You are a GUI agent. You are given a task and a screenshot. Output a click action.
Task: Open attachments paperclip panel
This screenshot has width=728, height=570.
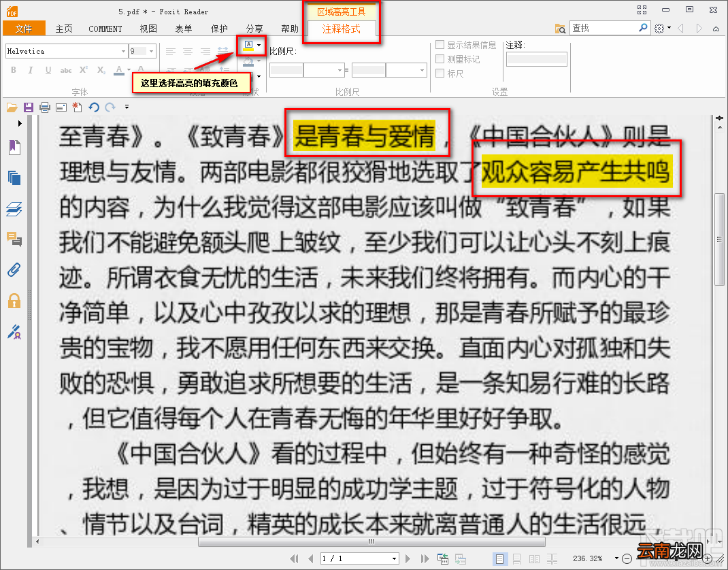coord(14,269)
